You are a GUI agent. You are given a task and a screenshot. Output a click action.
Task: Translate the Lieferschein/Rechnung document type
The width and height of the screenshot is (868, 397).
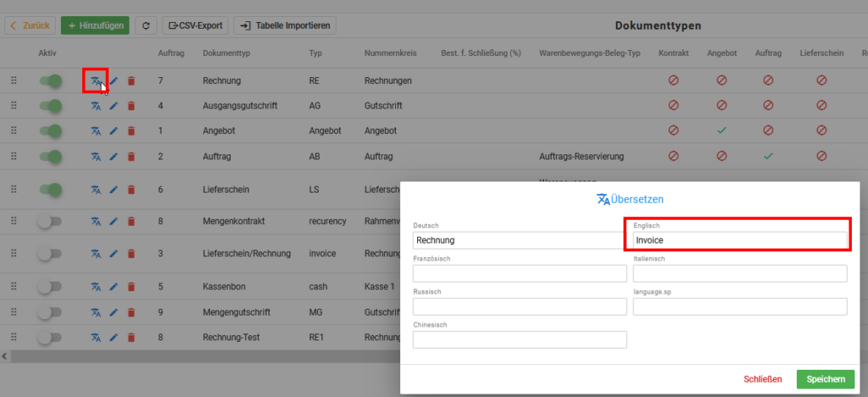point(96,254)
